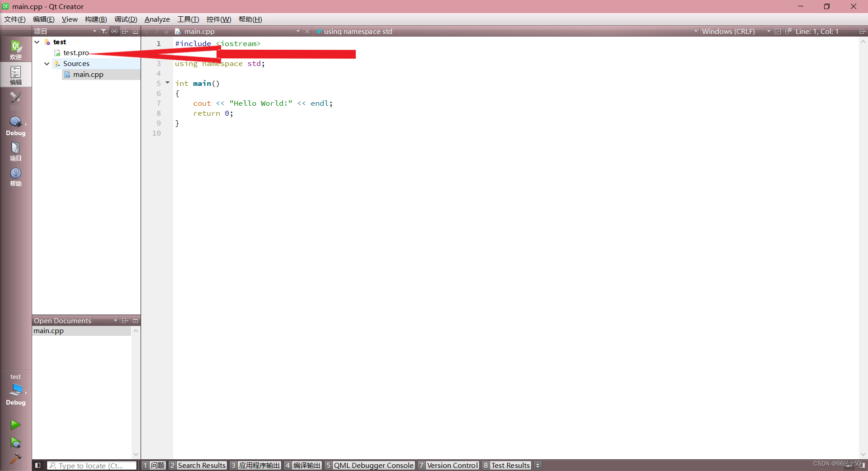Click the Type to locate search field
The image size is (868, 471).
(x=92, y=465)
